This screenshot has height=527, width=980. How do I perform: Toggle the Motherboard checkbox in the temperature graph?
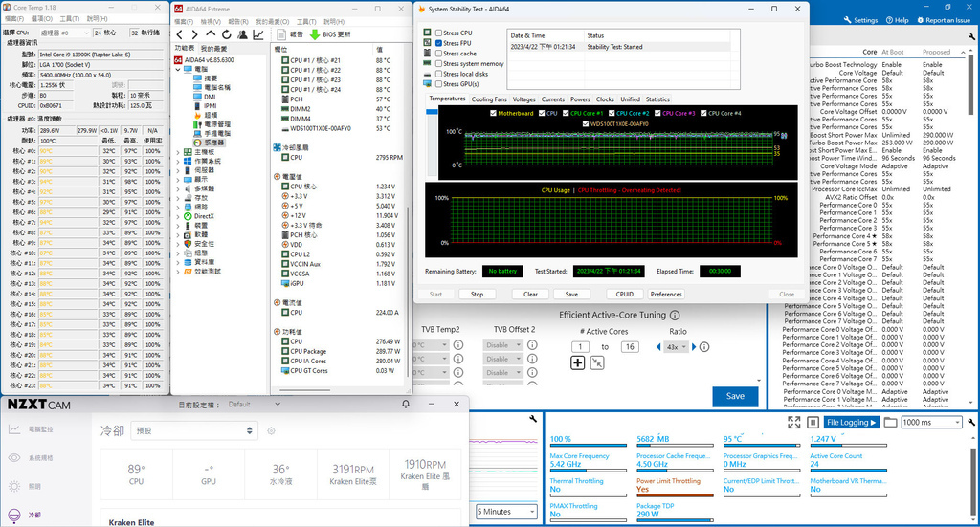coord(493,113)
